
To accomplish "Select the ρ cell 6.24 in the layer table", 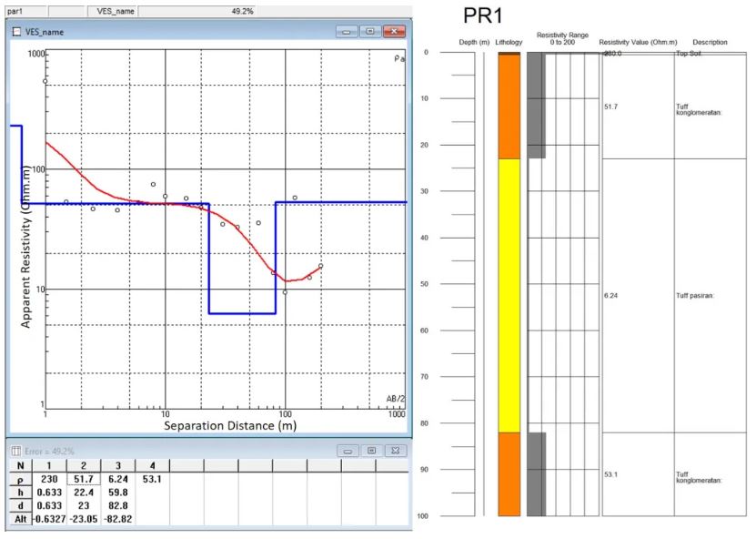I will click(x=118, y=479).
